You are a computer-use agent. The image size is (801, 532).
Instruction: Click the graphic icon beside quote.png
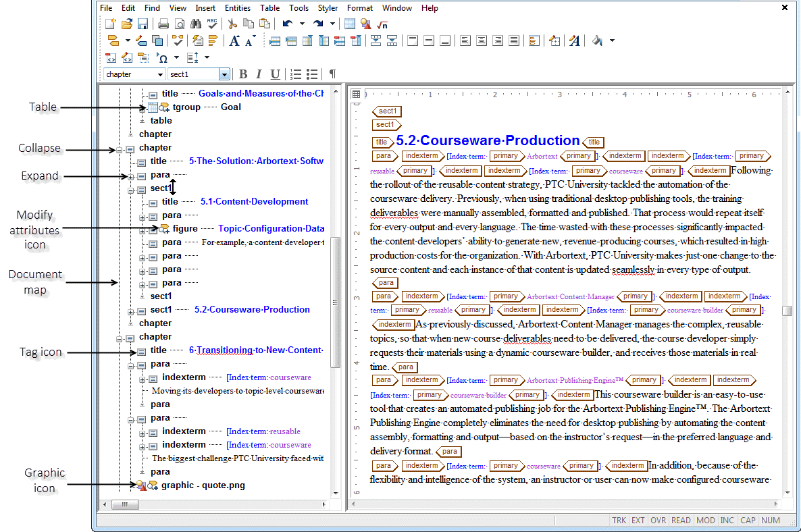(142, 485)
